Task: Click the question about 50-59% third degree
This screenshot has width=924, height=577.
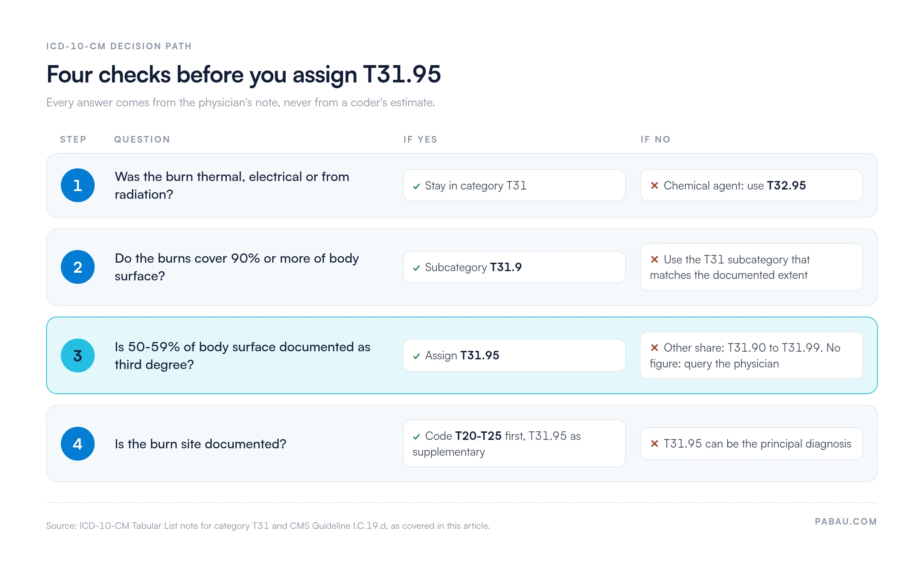Action: (x=243, y=355)
